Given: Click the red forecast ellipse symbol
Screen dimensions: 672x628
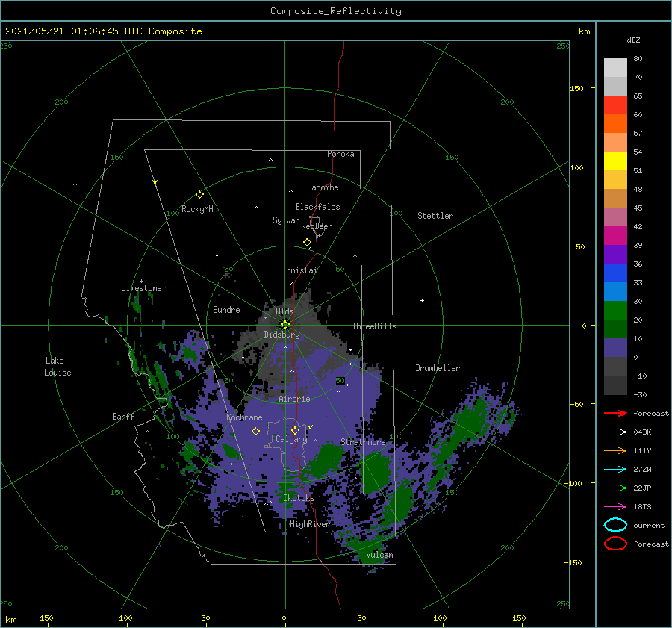Looking at the screenshot, I should click(615, 544).
